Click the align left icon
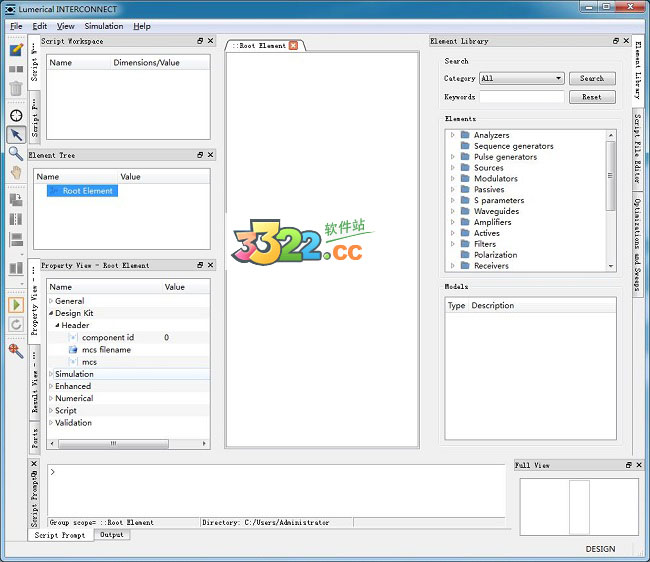650x562 pixels. tap(16, 239)
